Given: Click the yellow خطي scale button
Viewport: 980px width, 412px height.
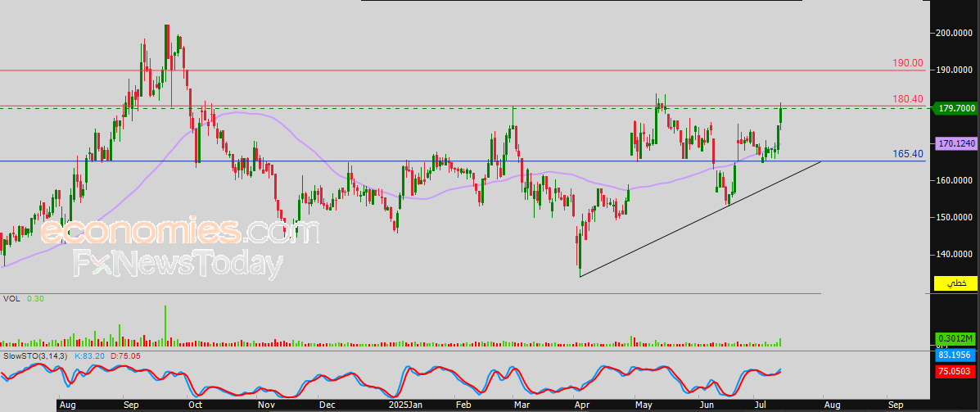Looking at the screenshot, I should click(x=955, y=283).
